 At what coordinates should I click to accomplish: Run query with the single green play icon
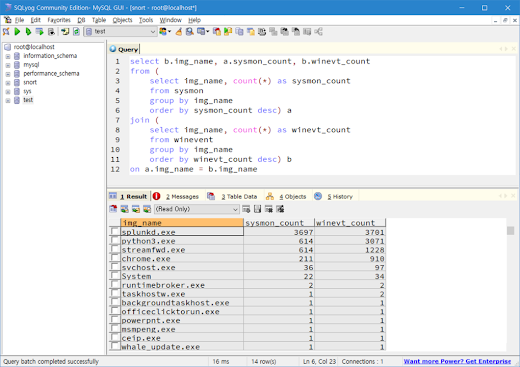17,32
